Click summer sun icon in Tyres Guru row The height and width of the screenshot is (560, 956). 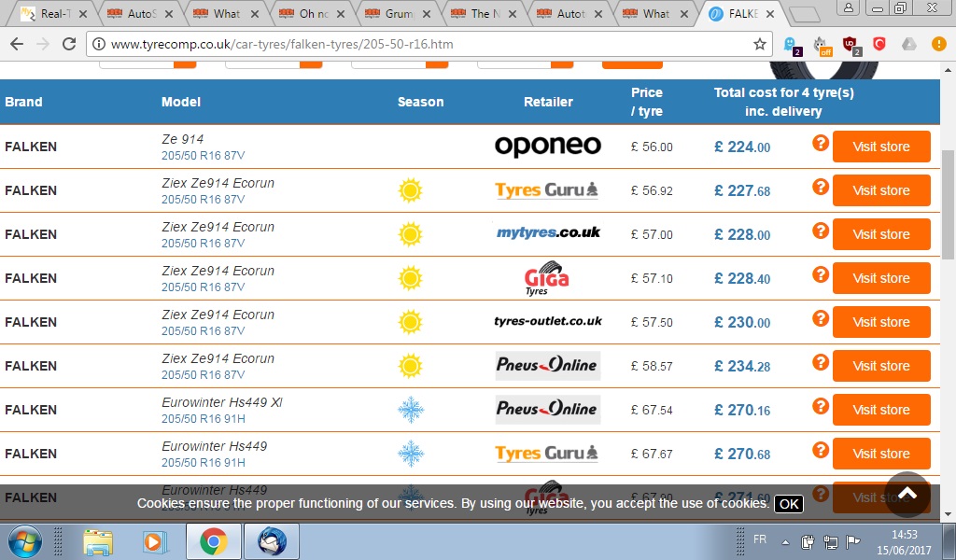click(411, 190)
